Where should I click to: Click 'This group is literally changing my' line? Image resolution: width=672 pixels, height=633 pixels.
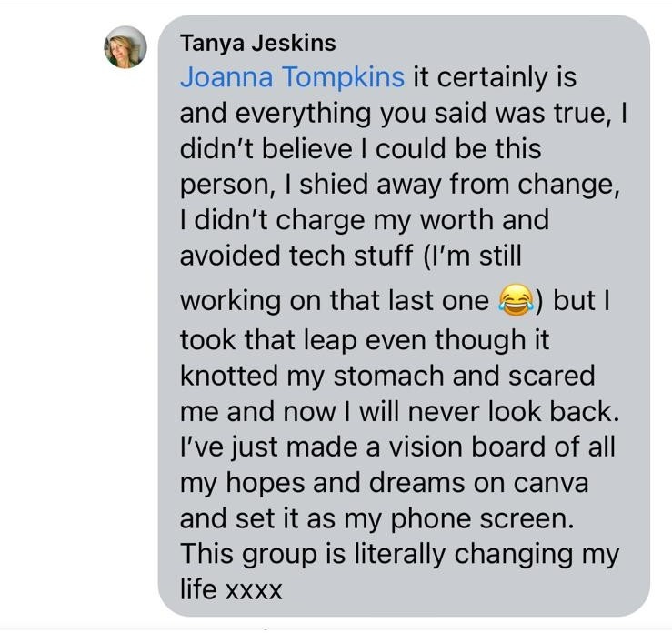(399, 553)
